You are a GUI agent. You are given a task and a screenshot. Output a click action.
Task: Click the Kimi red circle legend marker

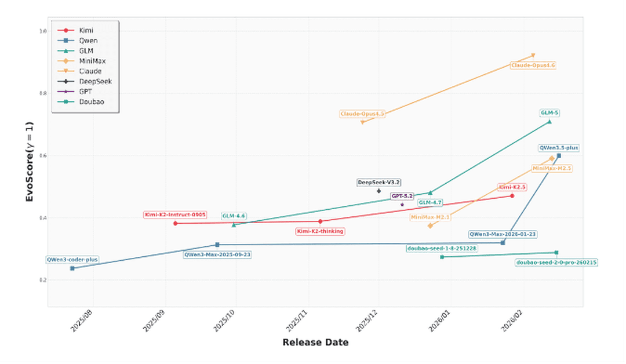tap(65, 30)
